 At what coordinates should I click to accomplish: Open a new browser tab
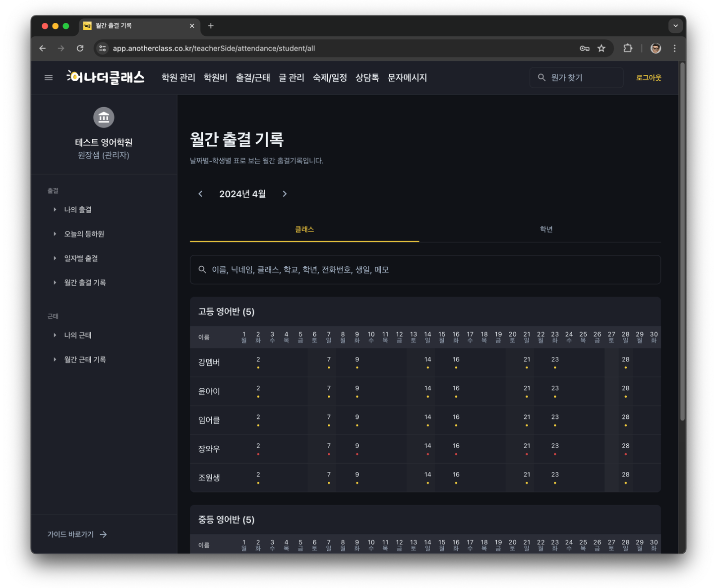point(211,26)
